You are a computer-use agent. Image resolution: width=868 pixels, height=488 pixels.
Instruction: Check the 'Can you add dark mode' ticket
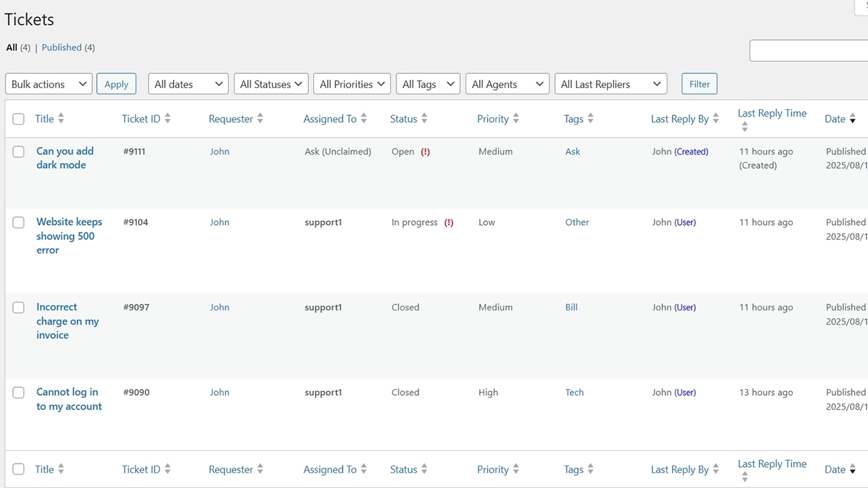[18, 152]
